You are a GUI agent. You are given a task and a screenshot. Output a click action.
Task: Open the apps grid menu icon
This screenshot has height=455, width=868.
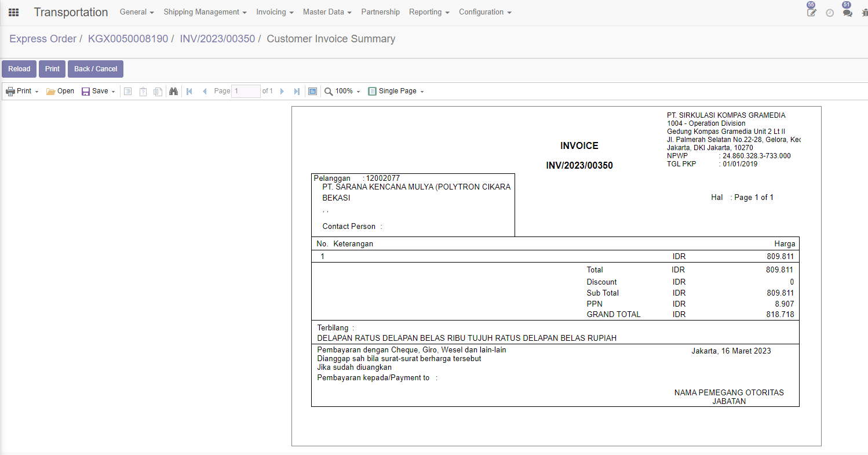click(x=13, y=12)
